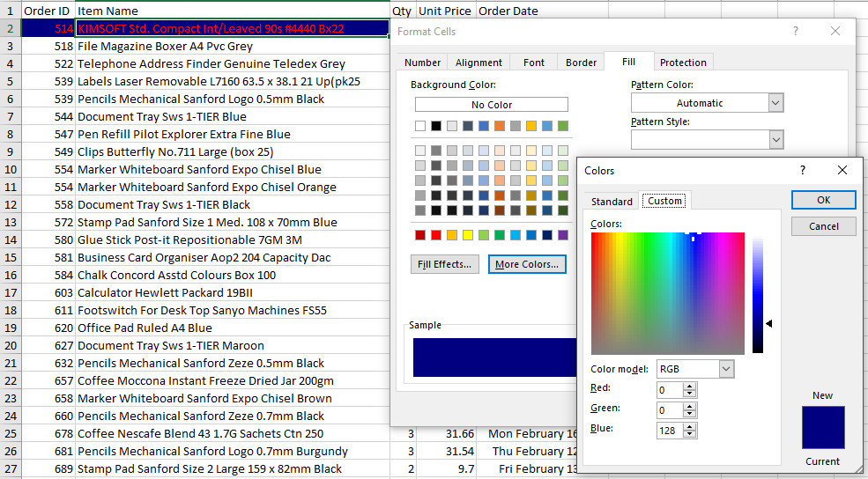Screen dimensions: 868x479
Task: Confirm color with OK button
Action: (824, 200)
